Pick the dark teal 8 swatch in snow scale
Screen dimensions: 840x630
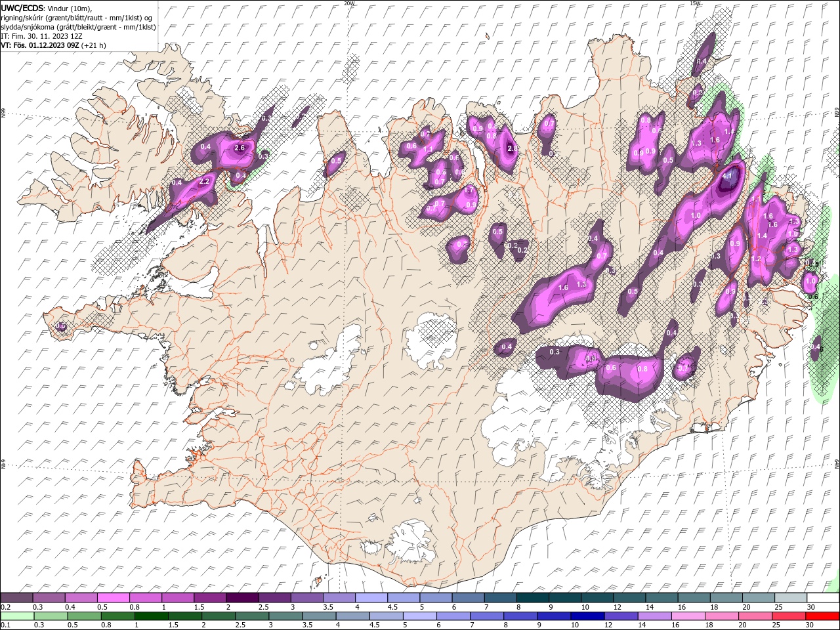pyautogui.click(x=532, y=598)
